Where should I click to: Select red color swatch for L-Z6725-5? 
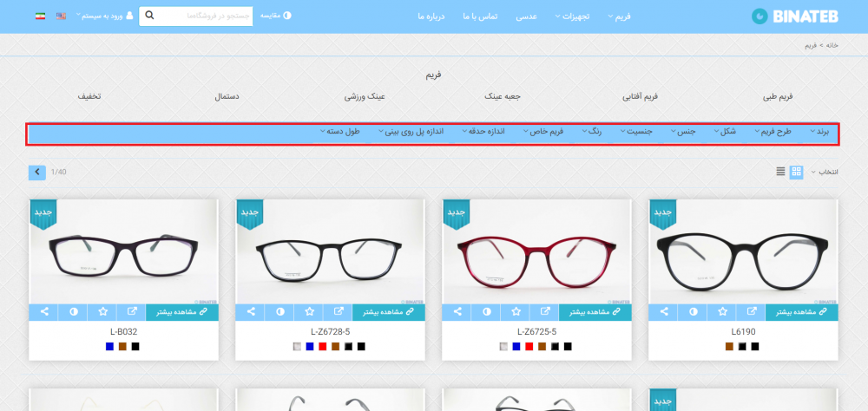(529, 346)
